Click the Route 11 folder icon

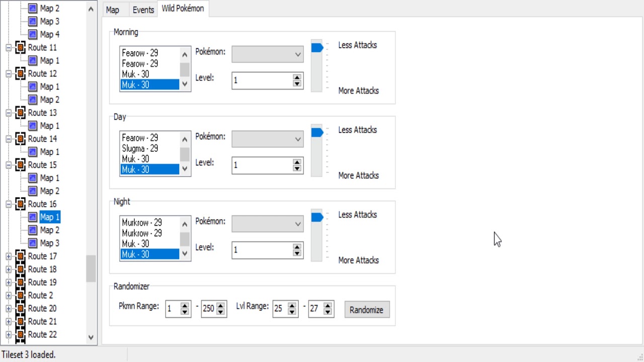(x=21, y=48)
